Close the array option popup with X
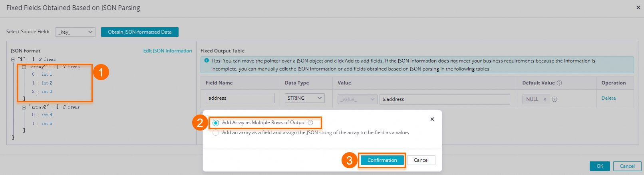Image resolution: width=644 pixels, height=175 pixels. (432, 119)
